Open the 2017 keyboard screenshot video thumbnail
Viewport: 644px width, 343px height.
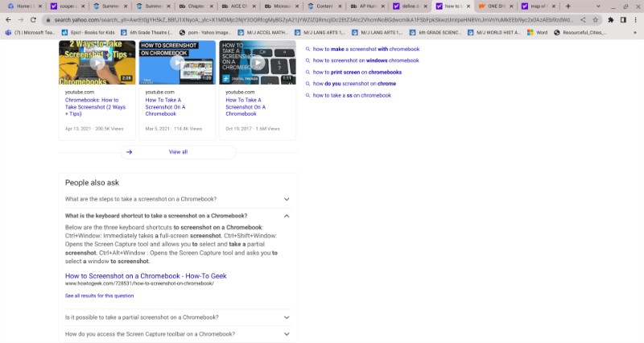[258, 63]
